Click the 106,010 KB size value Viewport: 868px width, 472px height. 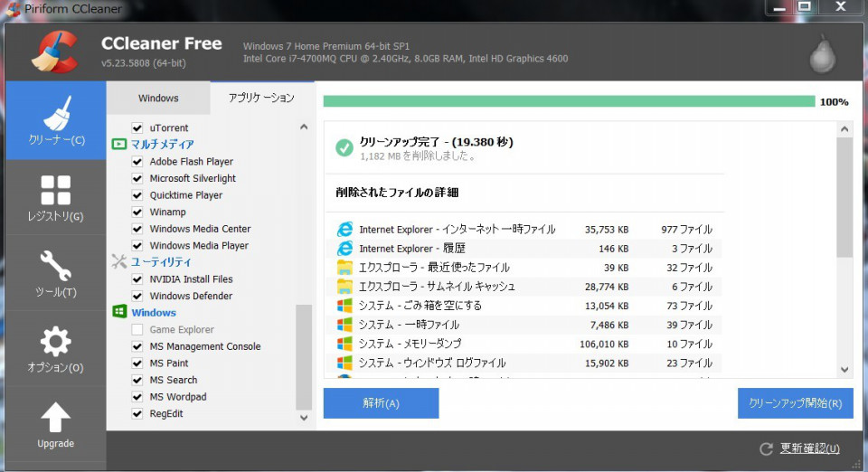[604, 344]
